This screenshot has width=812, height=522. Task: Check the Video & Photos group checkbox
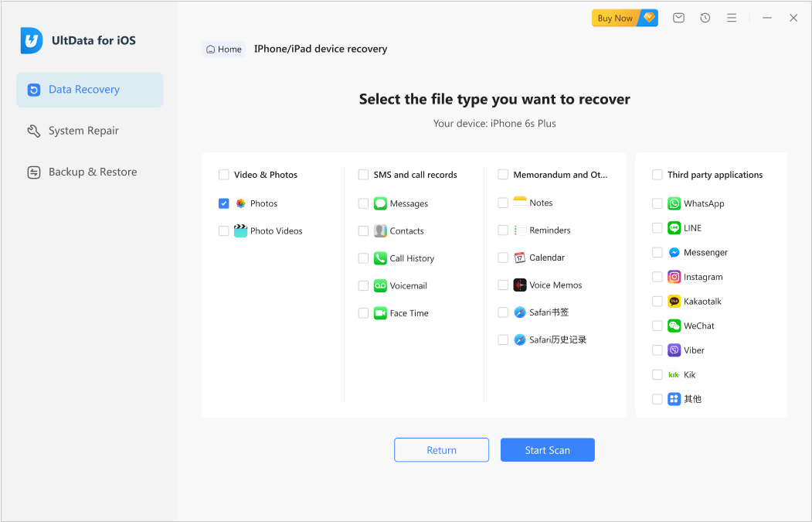tap(224, 175)
